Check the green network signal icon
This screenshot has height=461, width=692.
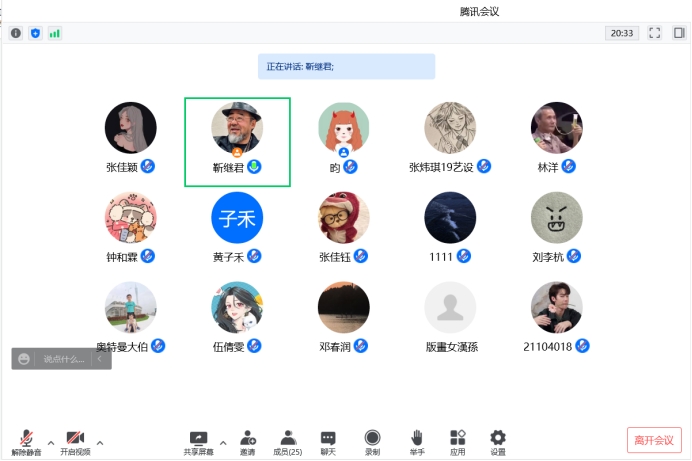pos(54,33)
